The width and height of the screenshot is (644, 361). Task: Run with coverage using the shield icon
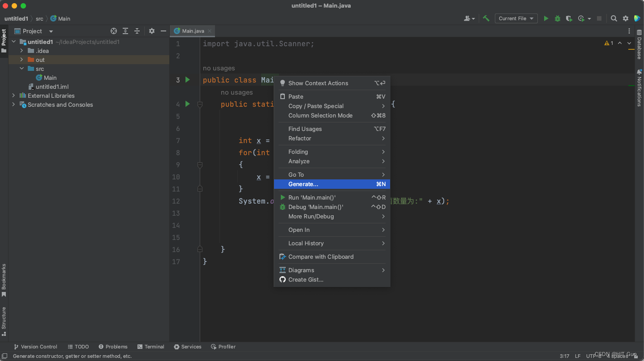[569, 18]
